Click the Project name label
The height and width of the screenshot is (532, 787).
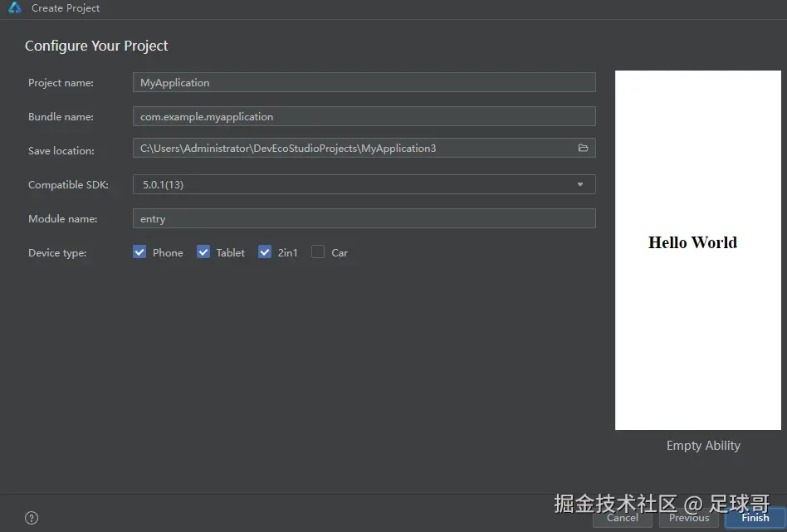point(61,83)
